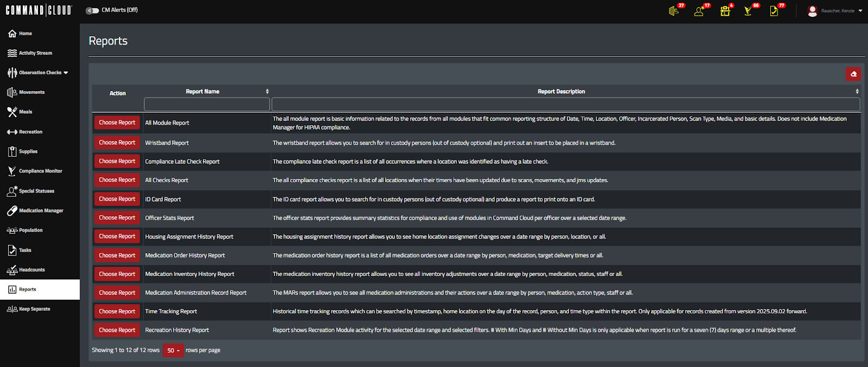
Task: Choose Report for All Checks Report
Action: (117, 180)
